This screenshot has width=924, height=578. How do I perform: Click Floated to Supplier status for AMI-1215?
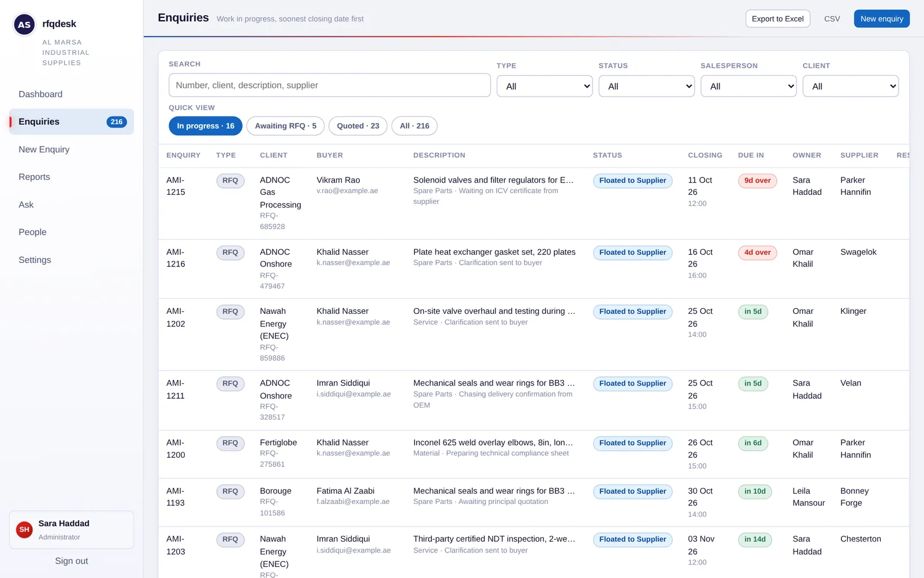[632, 181]
